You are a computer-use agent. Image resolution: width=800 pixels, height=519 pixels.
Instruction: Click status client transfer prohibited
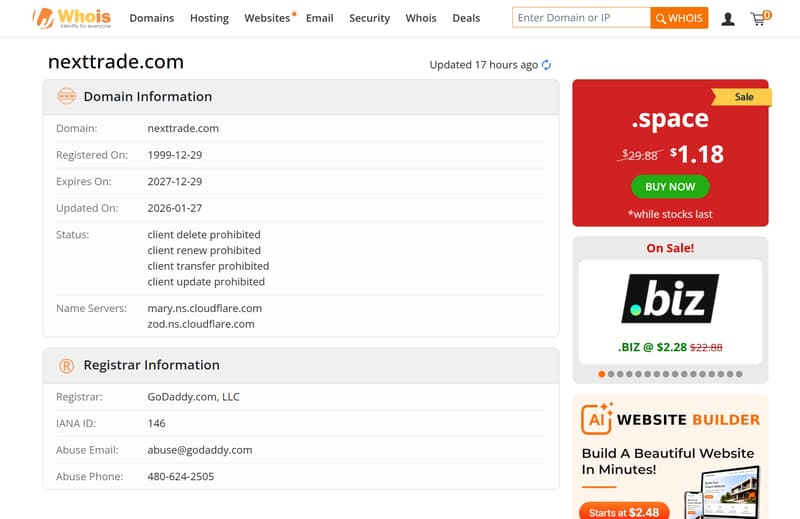tap(208, 266)
